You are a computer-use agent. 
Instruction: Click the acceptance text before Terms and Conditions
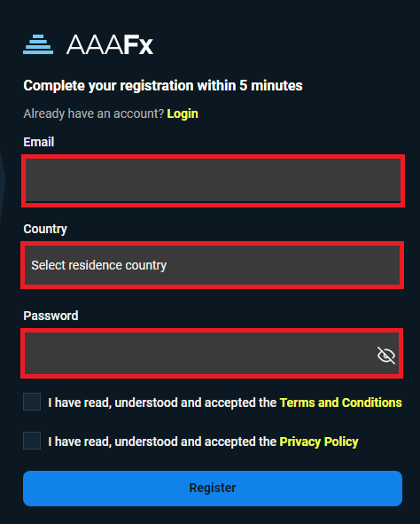(x=162, y=403)
